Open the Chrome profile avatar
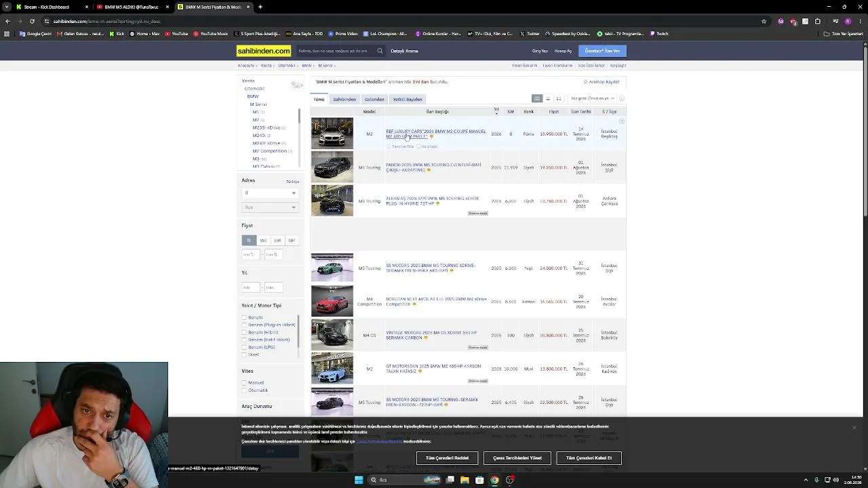This screenshot has width=868, height=488. click(848, 21)
